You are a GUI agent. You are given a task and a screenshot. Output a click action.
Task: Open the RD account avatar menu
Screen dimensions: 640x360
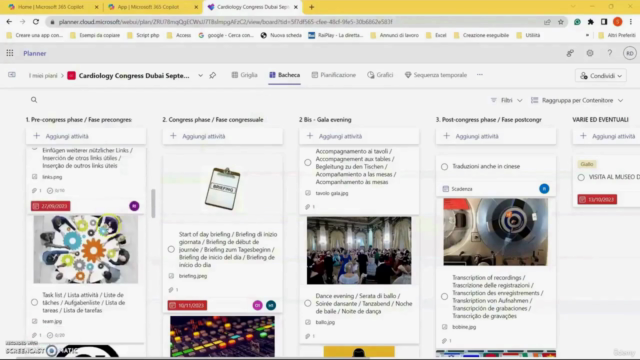[630, 53]
